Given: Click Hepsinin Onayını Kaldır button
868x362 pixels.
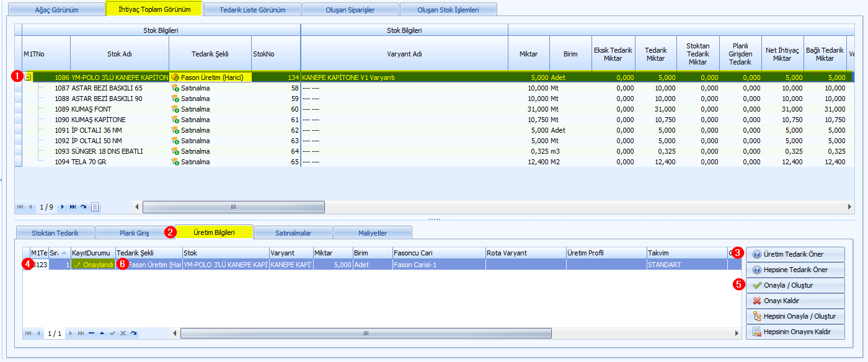Looking at the screenshot, I should pos(795,332).
